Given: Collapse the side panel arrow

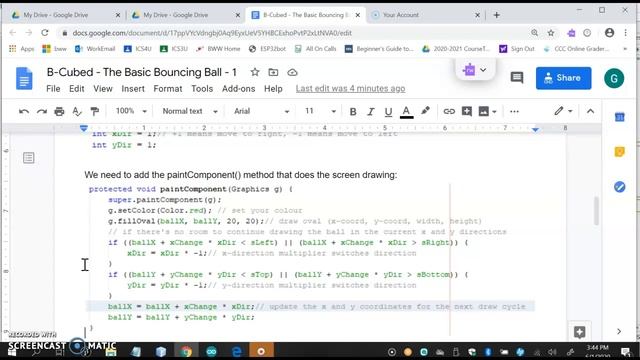Looking at the screenshot, I should click(619, 331).
